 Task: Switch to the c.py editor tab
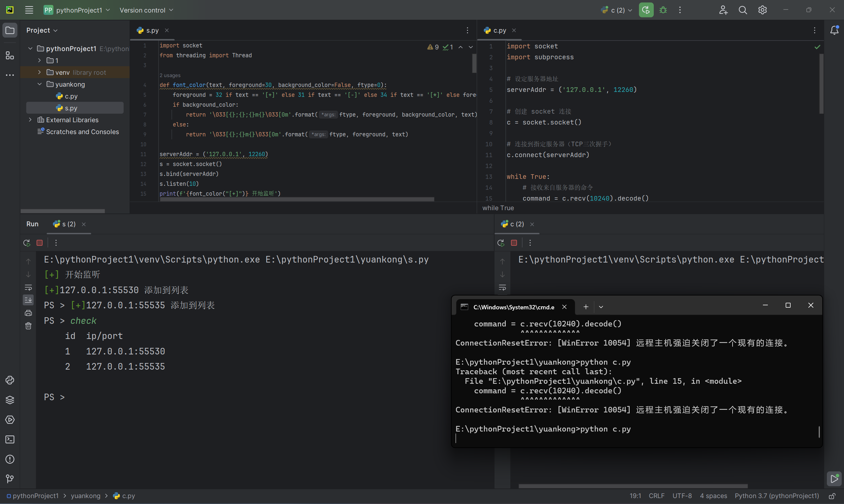coord(500,30)
